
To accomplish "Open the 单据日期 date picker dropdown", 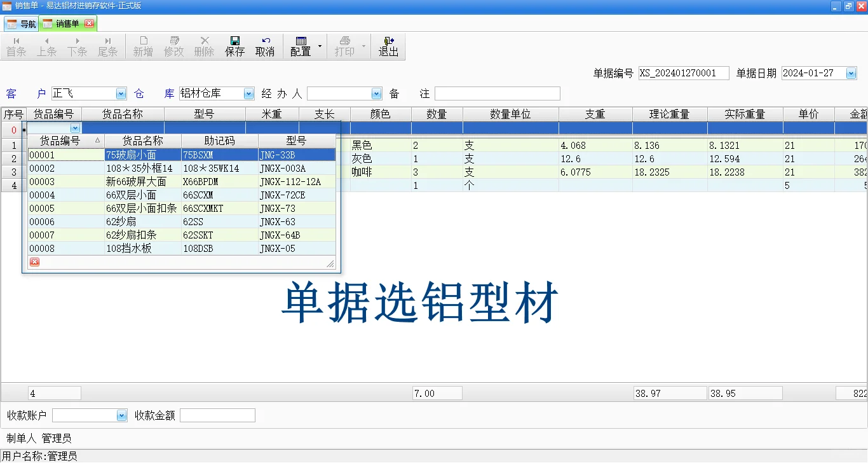I will [x=851, y=73].
